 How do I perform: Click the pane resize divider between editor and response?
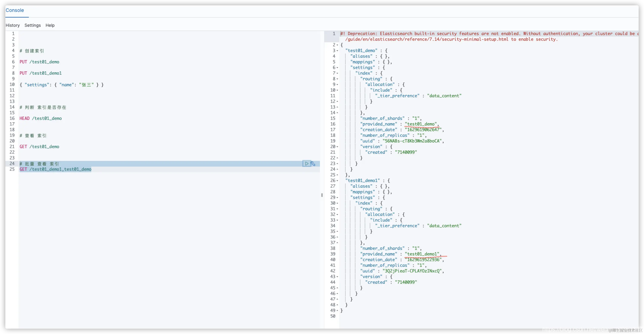point(322,195)
